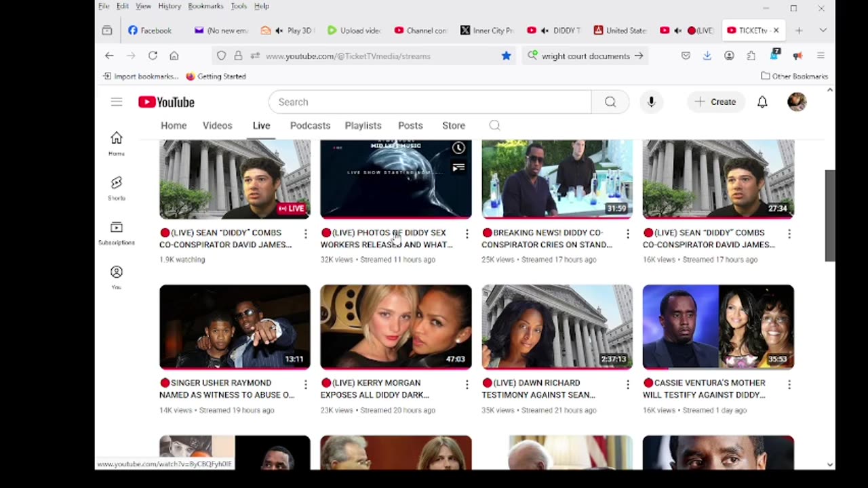Open the 31:59 BREAKING NEWS video thumbnail
This screenshot has width=868, height=488.
pyautogui.click(x=557, y=179)
